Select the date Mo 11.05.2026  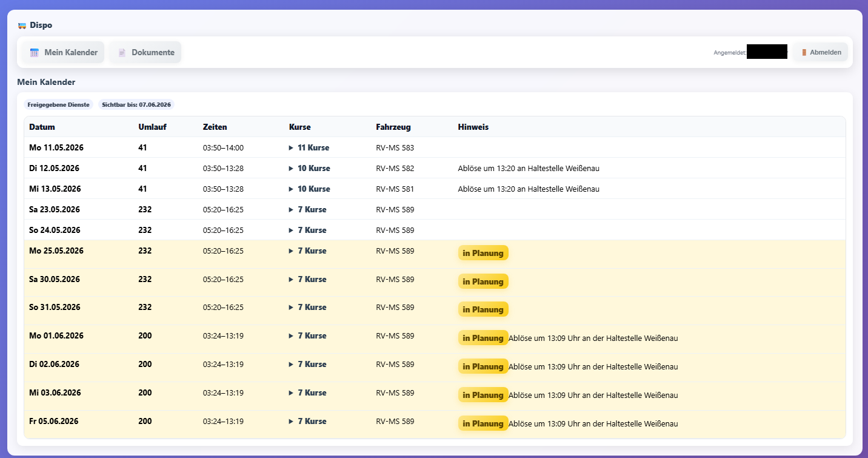pos(56,147)
